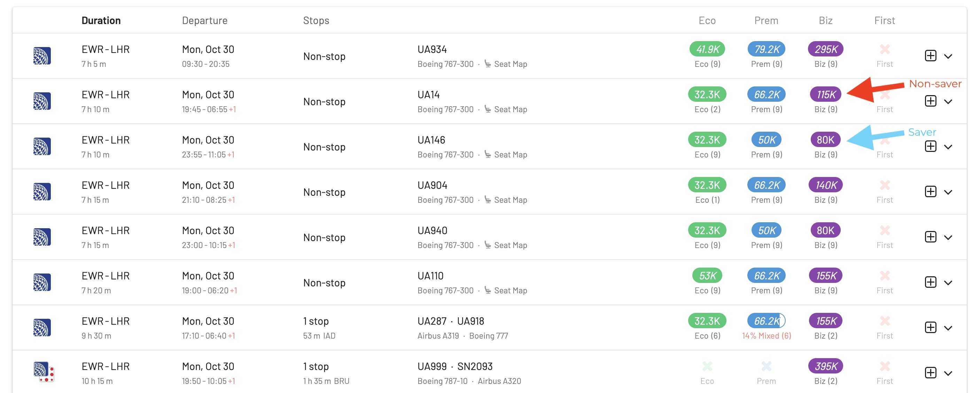Select the 80K business fare on UA146
Image resolution: width=980 pixels, height=393 pixels.
click(x=825, y=140)
